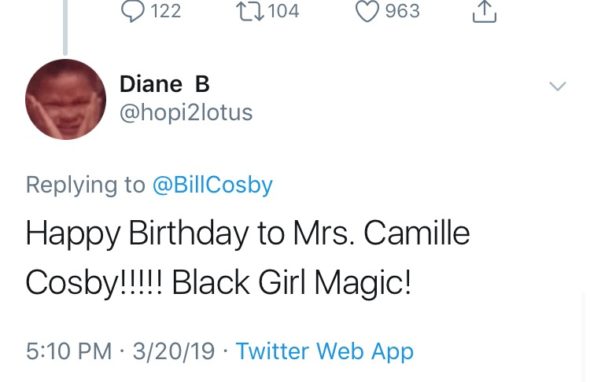Screen dimensions: 590x382
Task: Expand the tweet options chevron
Action: pyautogui.click(x=557, y=86)
